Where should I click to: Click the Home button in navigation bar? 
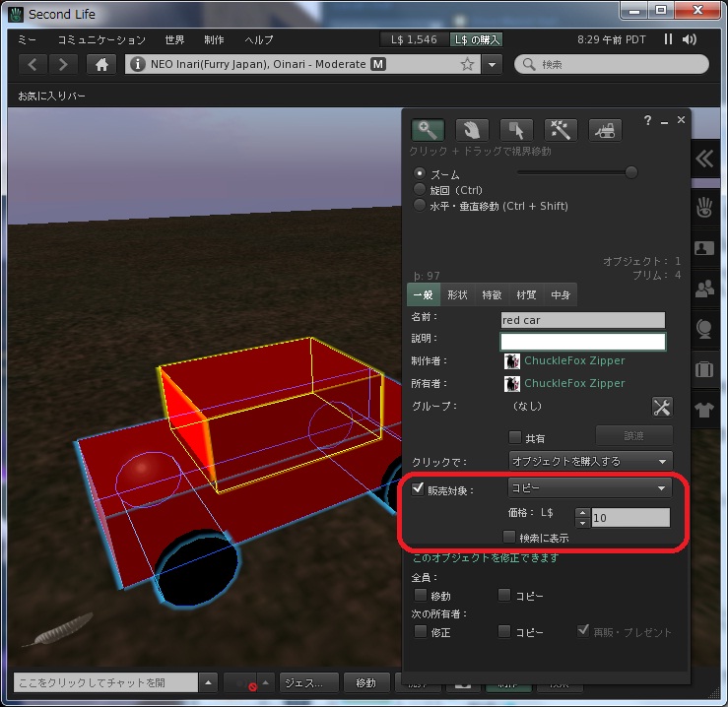coord(101,64)
